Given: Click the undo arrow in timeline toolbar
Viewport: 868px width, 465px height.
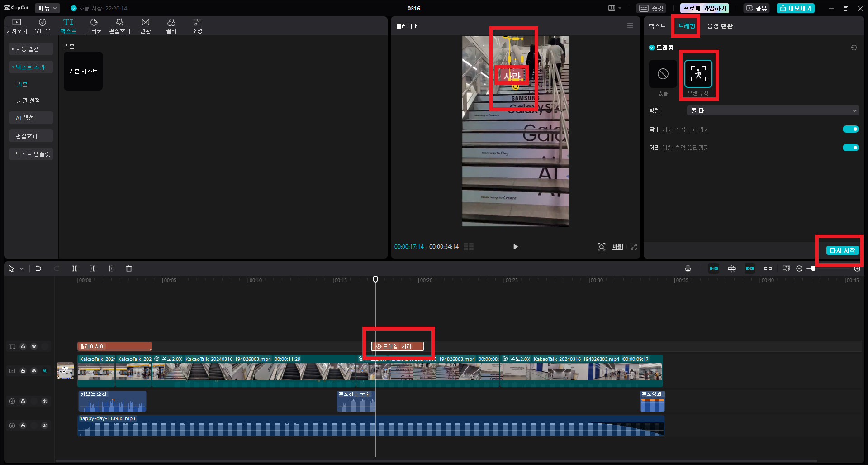Looking at the screenshot, I should click(38, 268).
